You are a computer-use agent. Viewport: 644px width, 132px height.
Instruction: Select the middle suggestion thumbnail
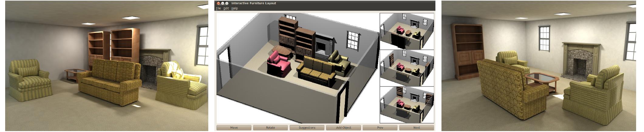(x=407, y=68)
